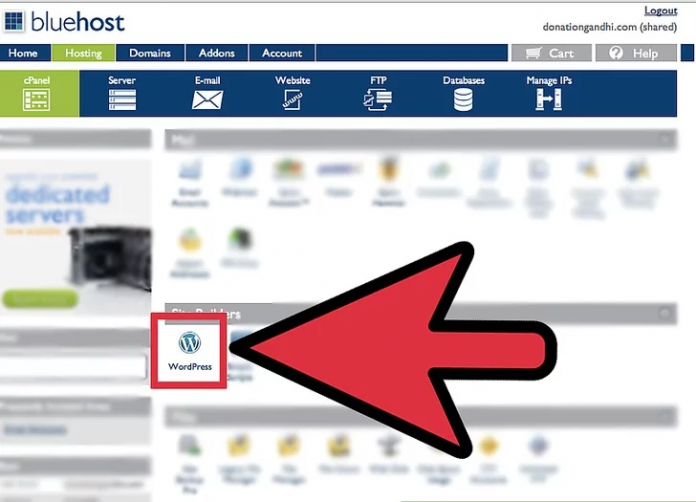
Task: Open the Help button
Action: tap(634, 53)
